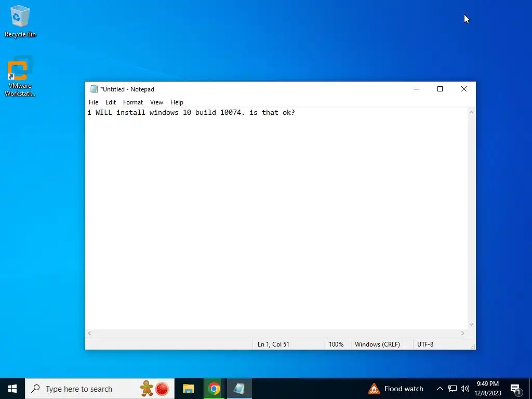532x399 pixels.
Task: Click the 'Ln 1, Col 51' status entry
Action: (273, 344)
